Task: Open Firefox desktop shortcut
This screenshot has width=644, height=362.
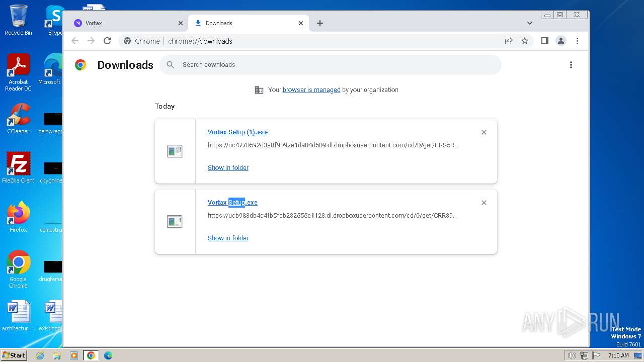Action: coord(18,217)
